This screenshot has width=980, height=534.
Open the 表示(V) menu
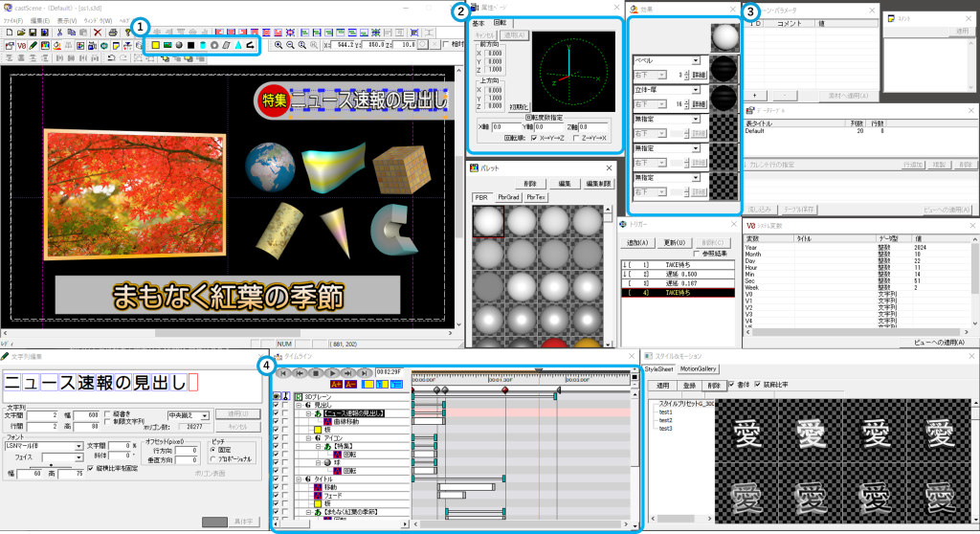point(67,21)
